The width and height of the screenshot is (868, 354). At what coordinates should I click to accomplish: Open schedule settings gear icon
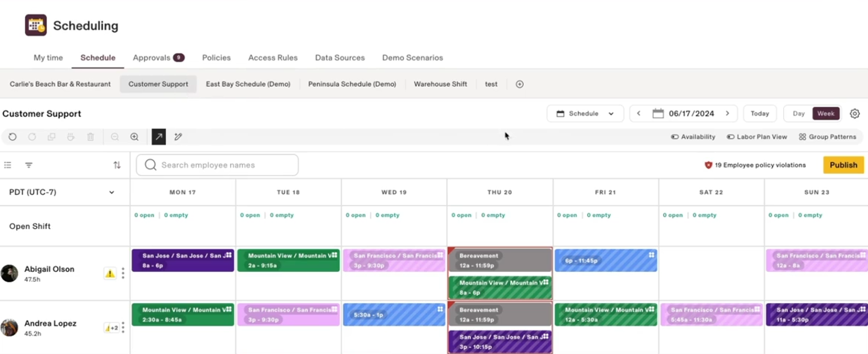point(855,114)
